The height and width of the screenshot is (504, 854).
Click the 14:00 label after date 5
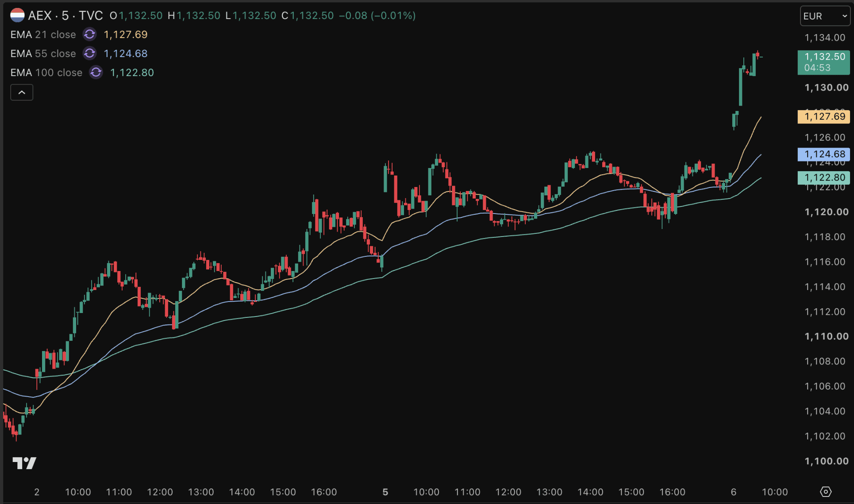[x=590, y=492]
